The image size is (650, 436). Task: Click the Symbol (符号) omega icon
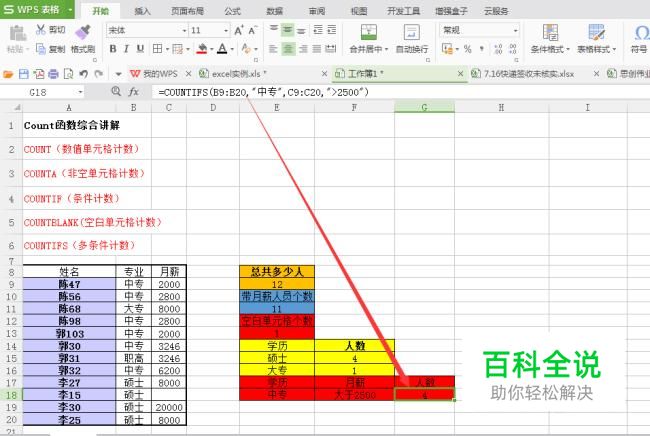[x=641, y=32]
